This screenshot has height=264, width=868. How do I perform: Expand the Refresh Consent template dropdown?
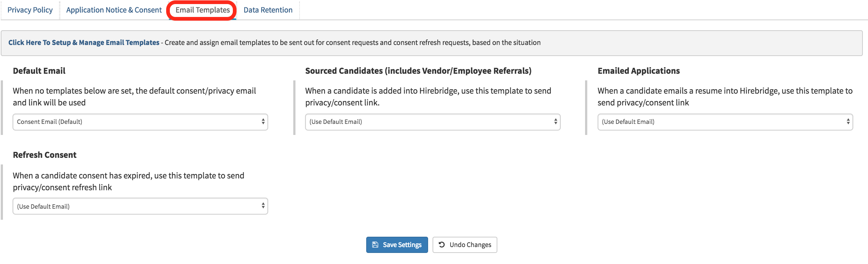[x=140, y=206]
